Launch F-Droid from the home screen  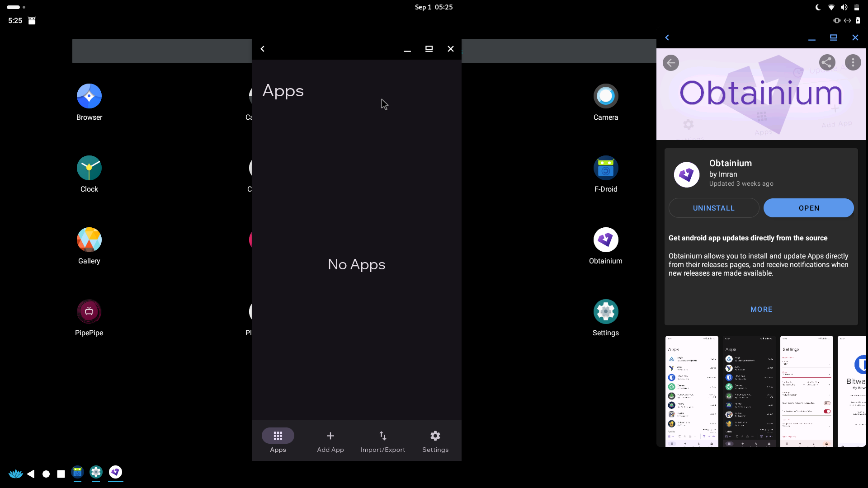(x=606, y=168)
